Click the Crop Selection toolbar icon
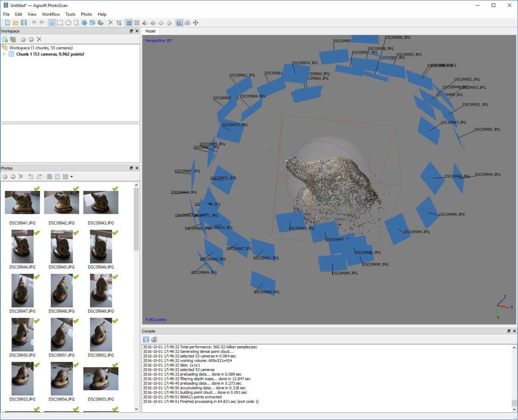 (x=119, y=22)
